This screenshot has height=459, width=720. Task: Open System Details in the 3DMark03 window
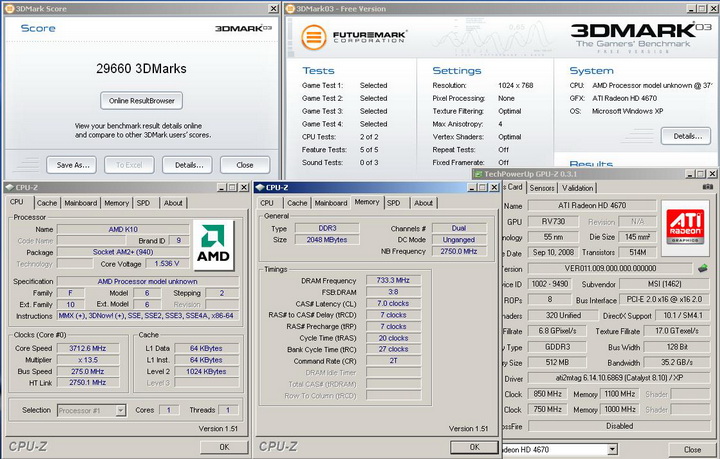[687, 136]
